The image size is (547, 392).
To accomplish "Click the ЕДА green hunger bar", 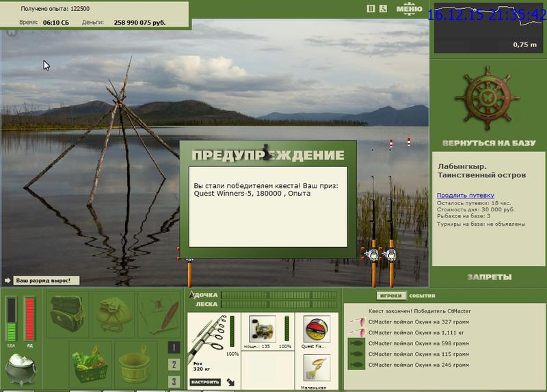I will tap(12, 319).
